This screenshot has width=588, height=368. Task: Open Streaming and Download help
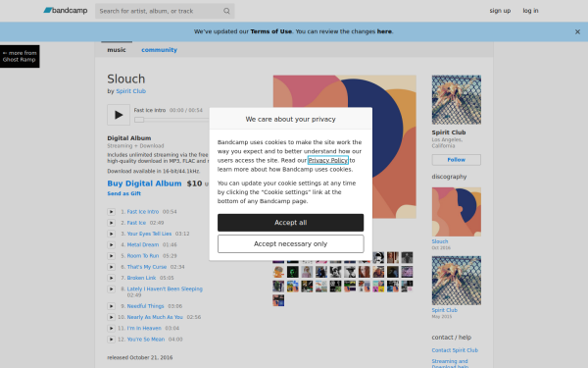(450, 364)
